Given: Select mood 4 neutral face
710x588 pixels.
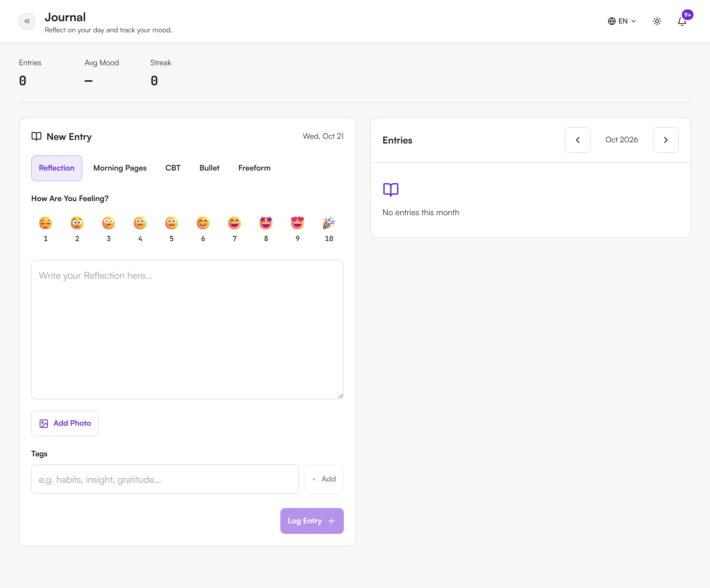Looking at the screenshot, I should click(x=140, y=229).
